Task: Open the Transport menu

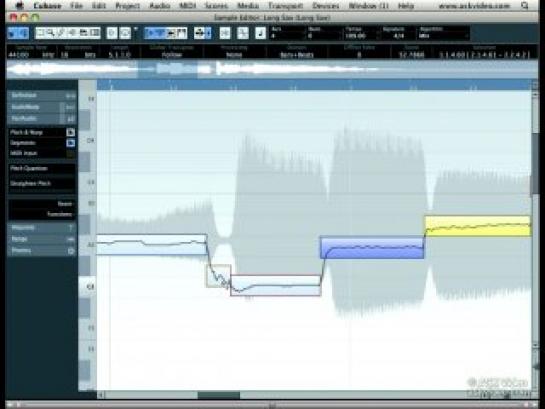Action: click(285, 6)
